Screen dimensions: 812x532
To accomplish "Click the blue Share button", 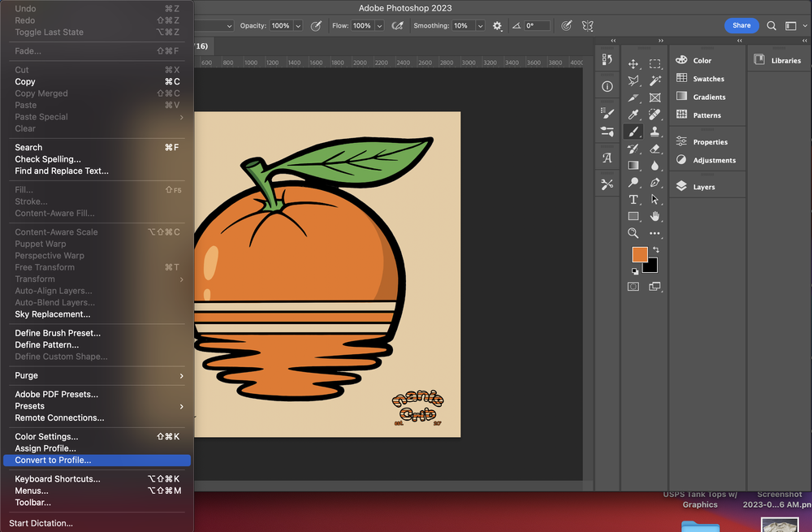I will point(741,26).
